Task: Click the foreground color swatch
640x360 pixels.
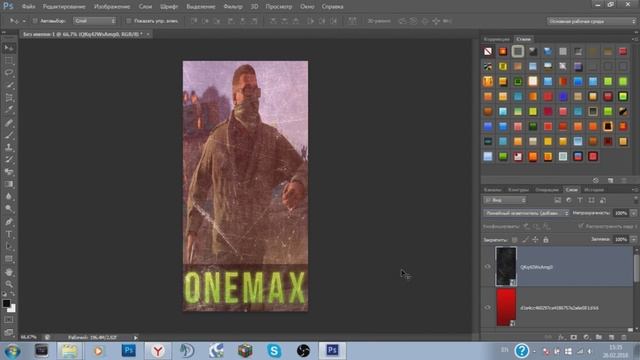Action: click(6, 303)
